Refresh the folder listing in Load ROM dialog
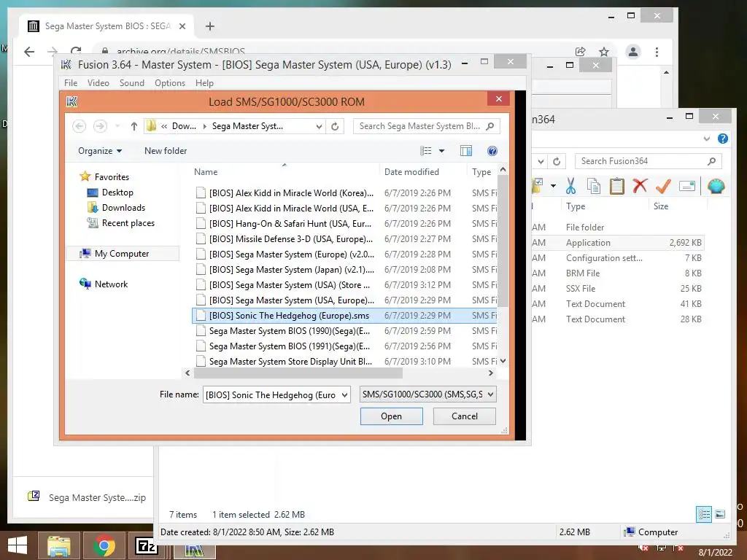747x560 pixels. click(x=335, y=126)
